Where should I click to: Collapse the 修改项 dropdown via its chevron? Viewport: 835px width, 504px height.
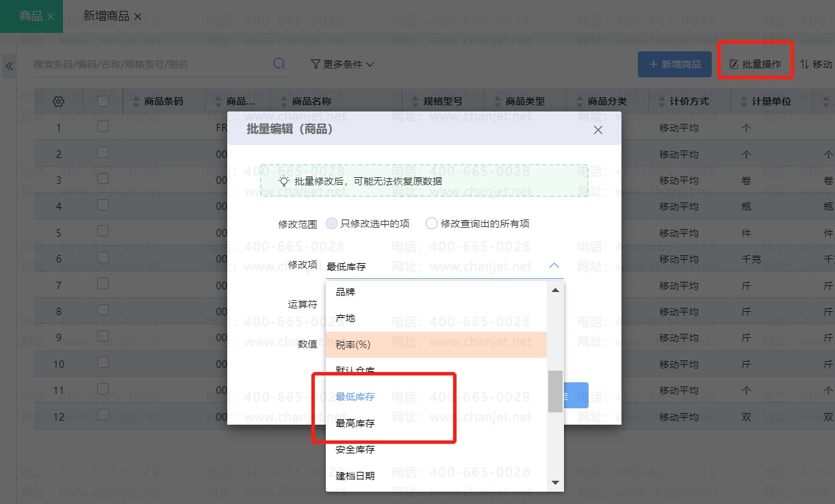(554, 266)
